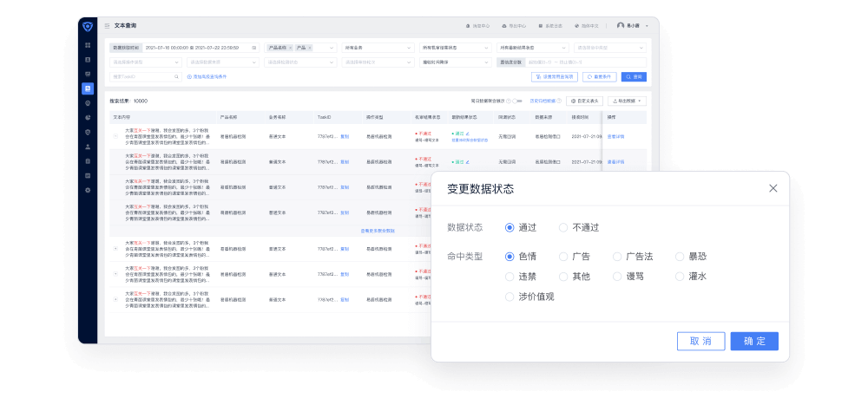The width and height of the screenshot is (868, 405).
Task: Open user account menu arrow
Action: tap(647, 26)
